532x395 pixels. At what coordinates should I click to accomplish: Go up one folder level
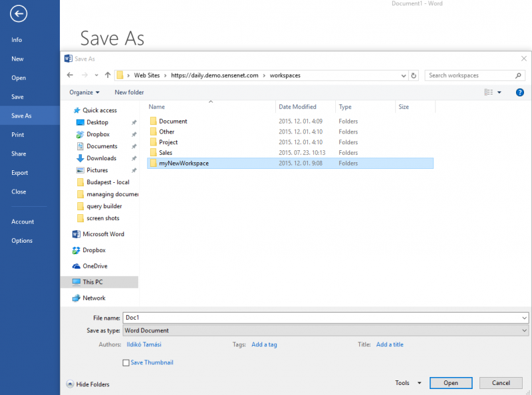coord(108,75)
